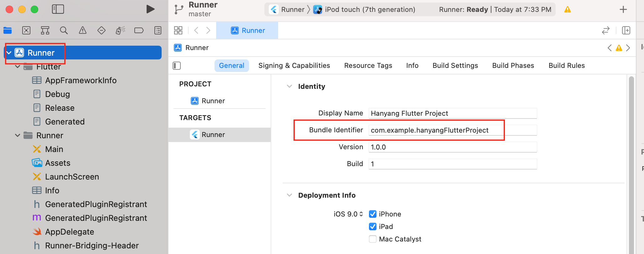Open Build Rules tab
The image size is (644, 254).
click(x=567, y=65)
